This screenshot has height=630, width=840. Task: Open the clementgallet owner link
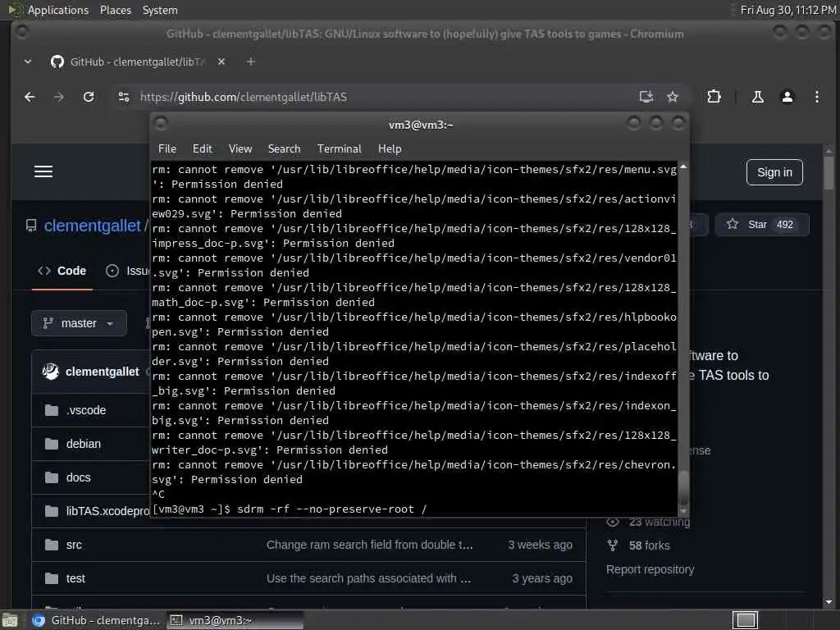click(92, 226)
